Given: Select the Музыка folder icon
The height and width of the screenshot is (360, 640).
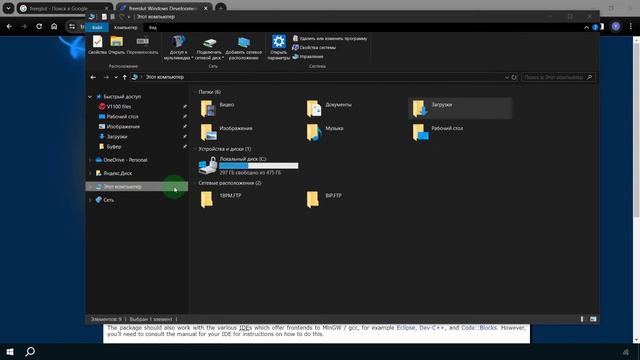Looking at the screenshot, I should pos(313,132).
